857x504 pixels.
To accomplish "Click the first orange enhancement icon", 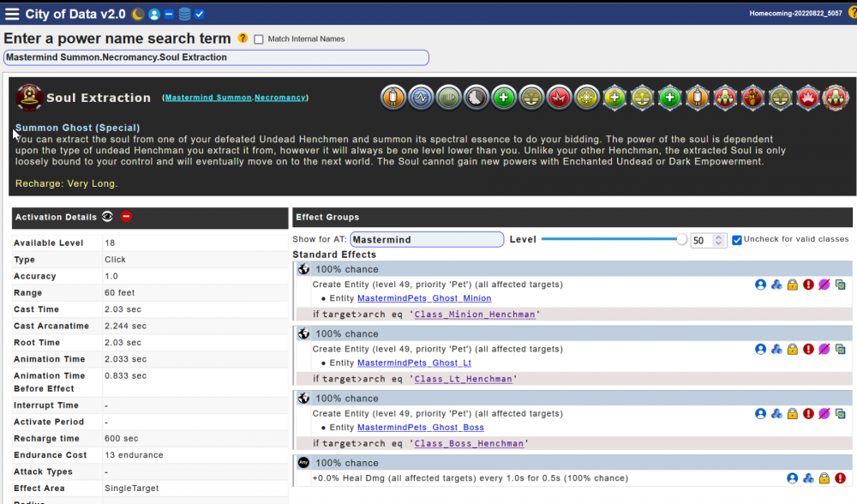I will pyautogui.click(x=393, y=97).
